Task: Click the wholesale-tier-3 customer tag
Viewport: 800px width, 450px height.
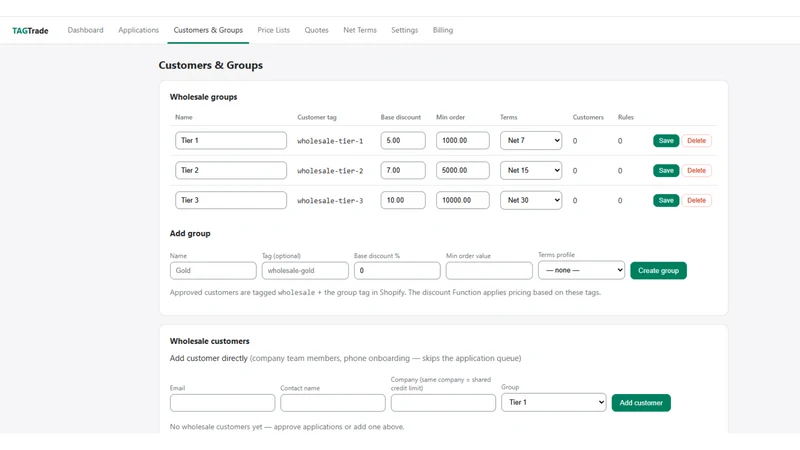Action: tap(330, 201)
